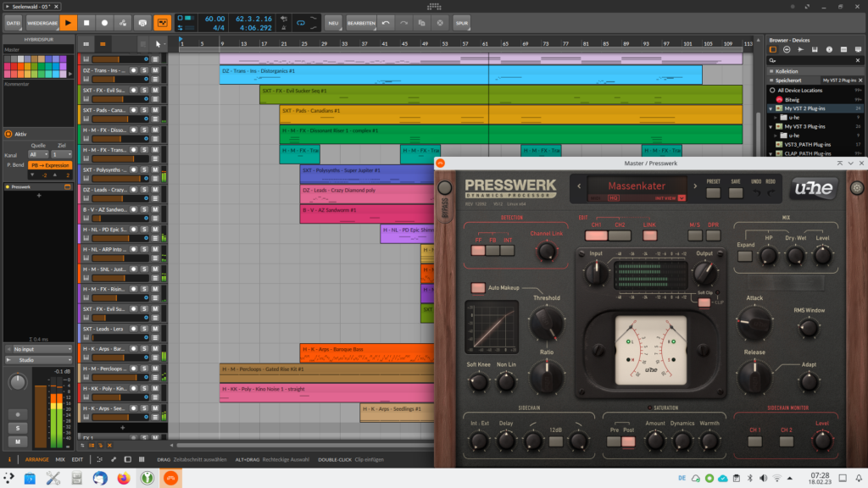Viewport: 868px width, 488px height.
Task: Switch to the EDIT view tab
Action: (x=77, y=460)
